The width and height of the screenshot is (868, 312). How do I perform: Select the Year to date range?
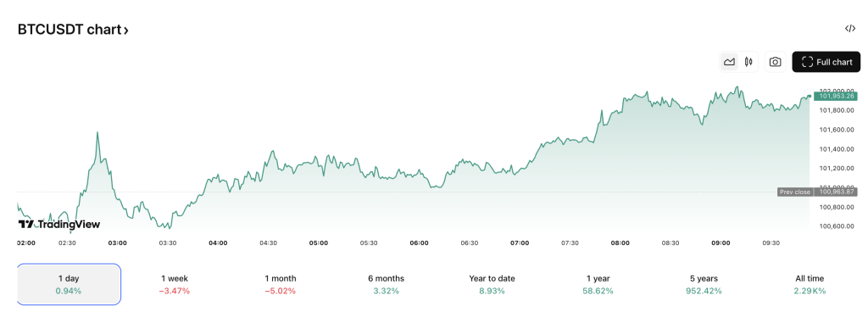(x=492, y=284)
